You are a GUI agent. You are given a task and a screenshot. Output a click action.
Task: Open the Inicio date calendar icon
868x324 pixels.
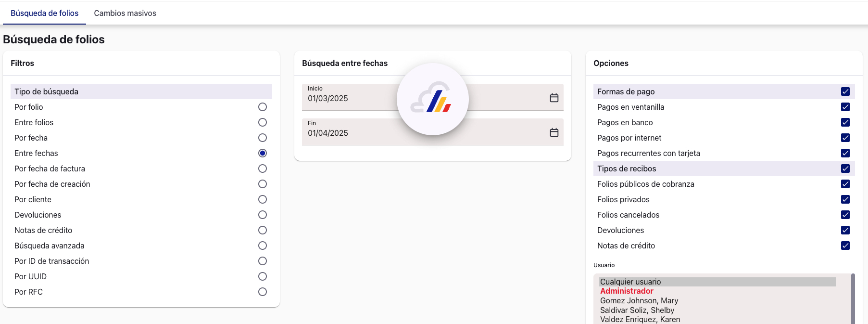(x=554, y=98)
